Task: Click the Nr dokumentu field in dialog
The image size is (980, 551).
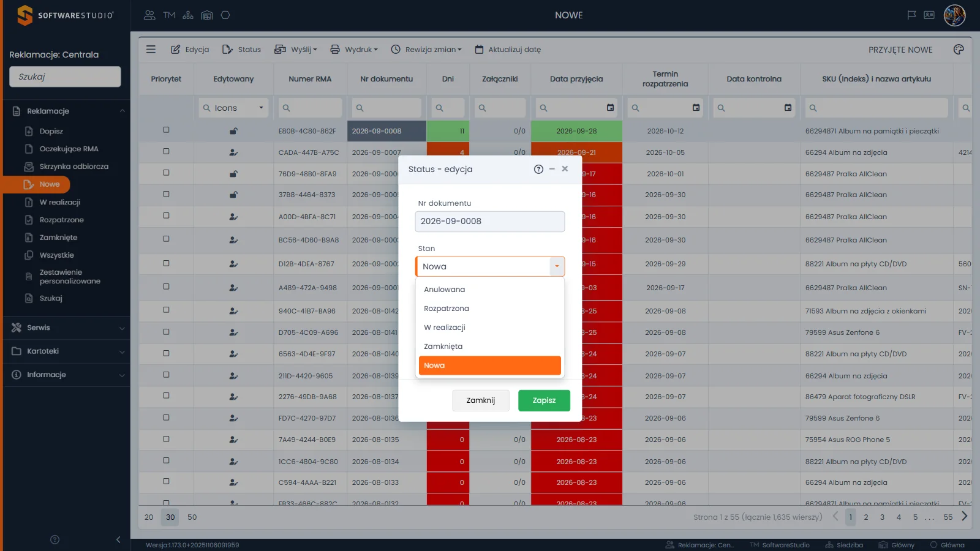Action: (x=489, y=222)
